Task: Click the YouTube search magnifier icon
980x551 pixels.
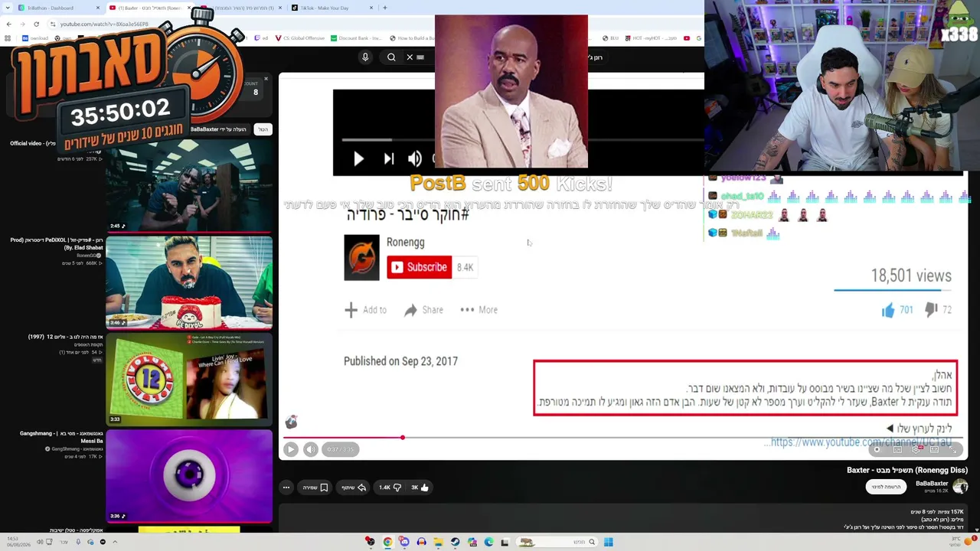Action: (391, 57)
